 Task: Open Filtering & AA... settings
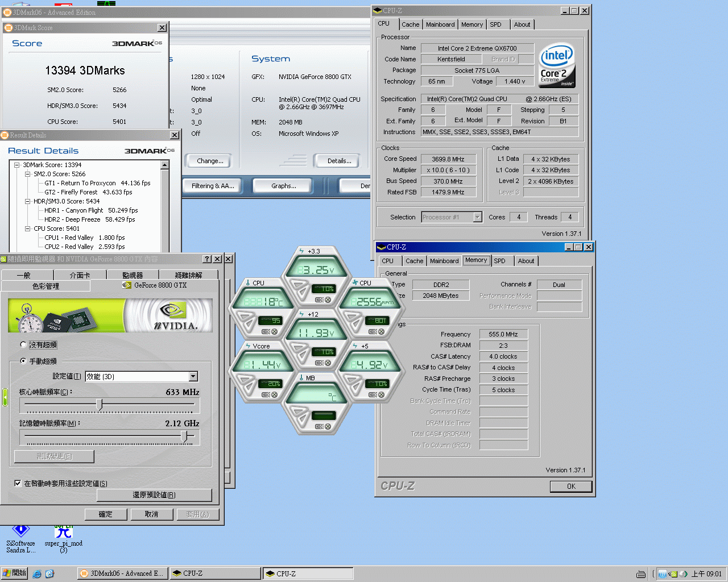tap(213, 186)
